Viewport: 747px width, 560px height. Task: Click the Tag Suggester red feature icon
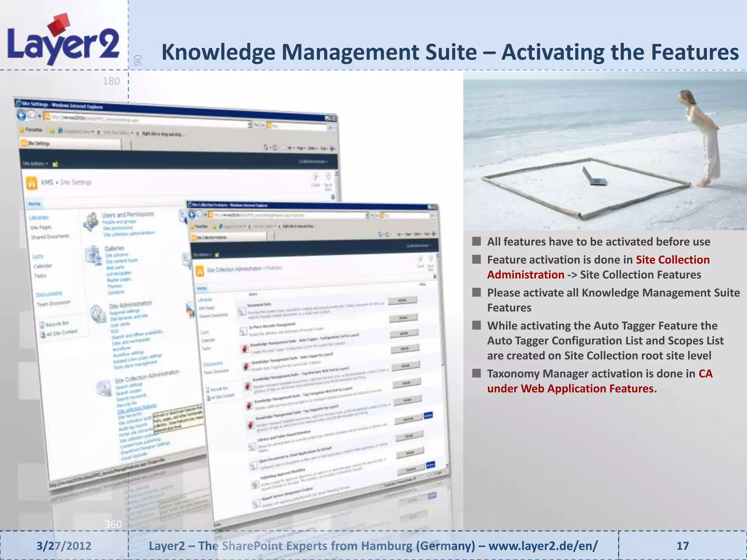251,425
